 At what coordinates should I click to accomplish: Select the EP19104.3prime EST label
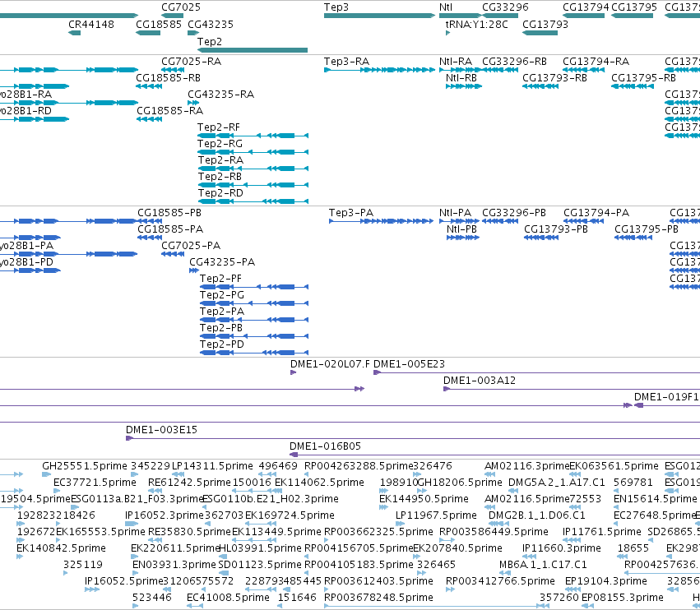click(x=605, y=580)
